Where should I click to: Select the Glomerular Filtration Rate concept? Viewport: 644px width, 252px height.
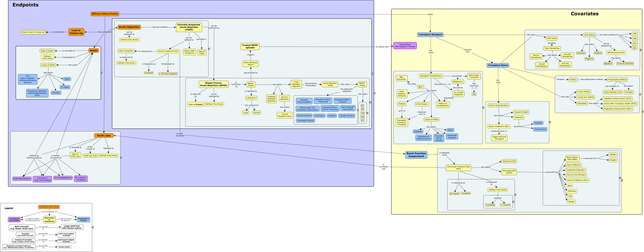[x=458, y=168]
